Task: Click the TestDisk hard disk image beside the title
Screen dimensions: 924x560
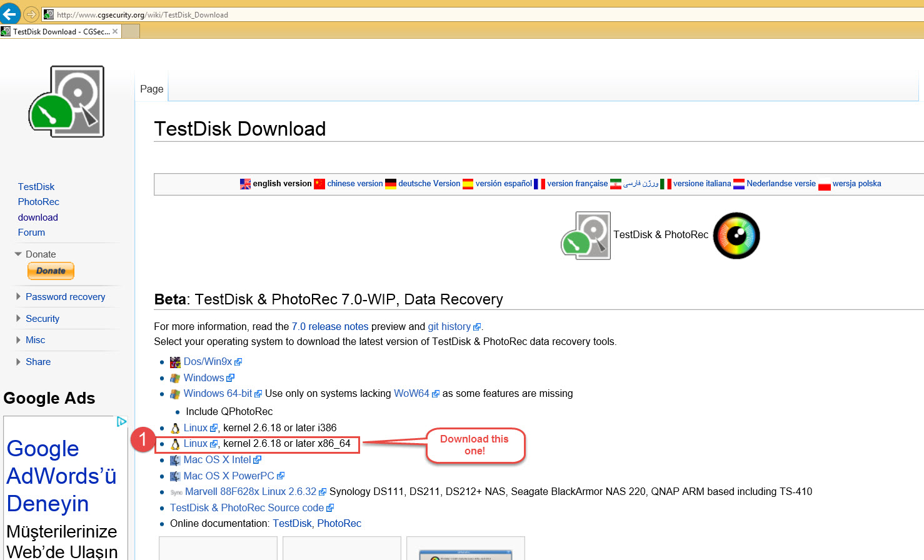Action: (586, 236)
